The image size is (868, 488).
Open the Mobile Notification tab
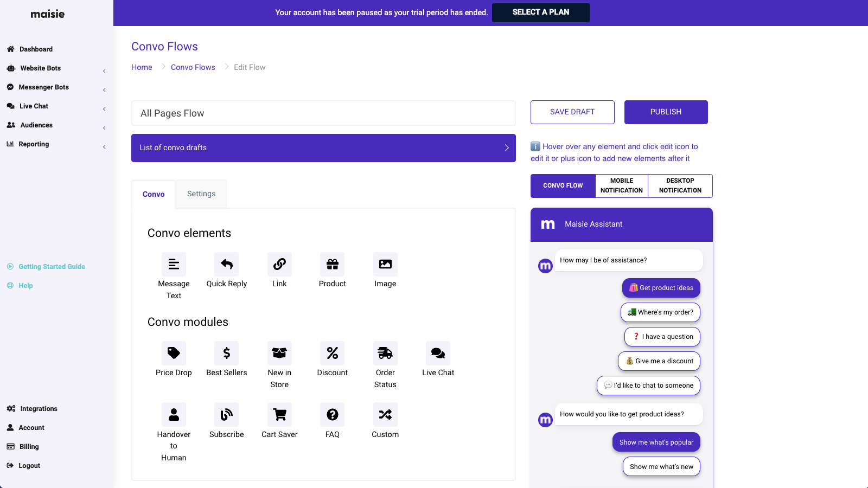(x=621, y=185)
